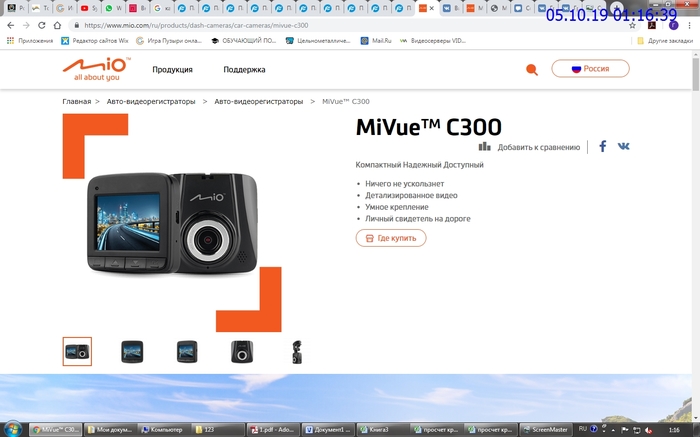700x437 pixels.
Task: Switch to Мои документы taskbar window
Action: (x=110, y=430)
